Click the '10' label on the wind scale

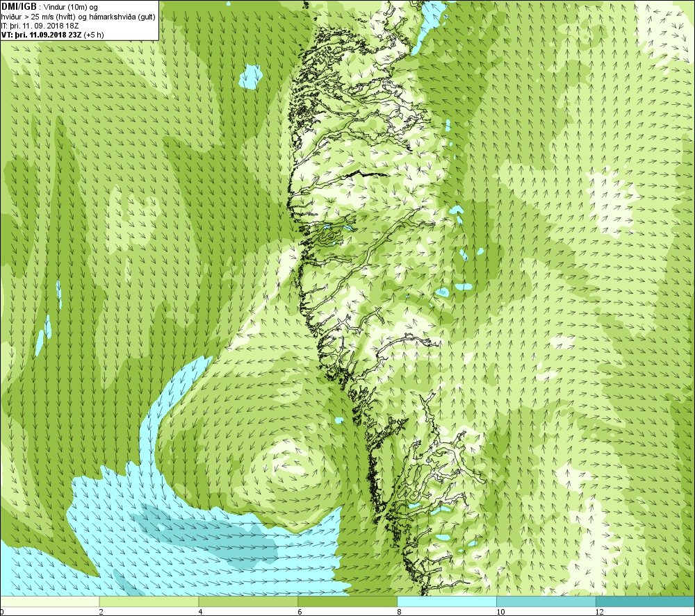pyautogui.click(x=500, y=612)
